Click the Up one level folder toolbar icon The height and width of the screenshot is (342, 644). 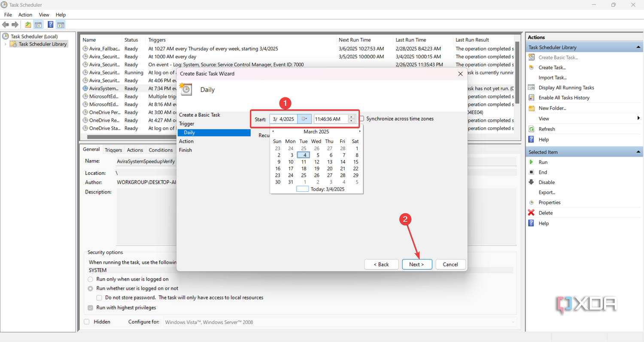[28, 25]
